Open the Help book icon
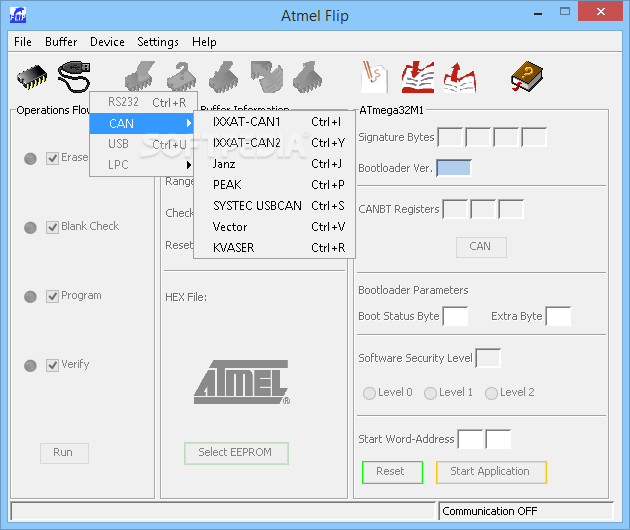 click(x=527, y=76)
